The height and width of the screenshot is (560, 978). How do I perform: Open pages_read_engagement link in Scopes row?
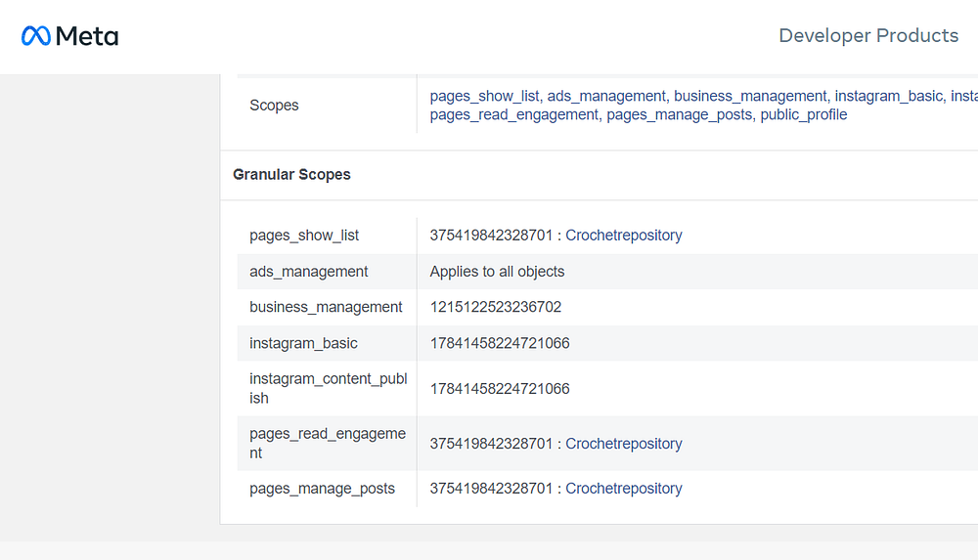tap(513, 114)
